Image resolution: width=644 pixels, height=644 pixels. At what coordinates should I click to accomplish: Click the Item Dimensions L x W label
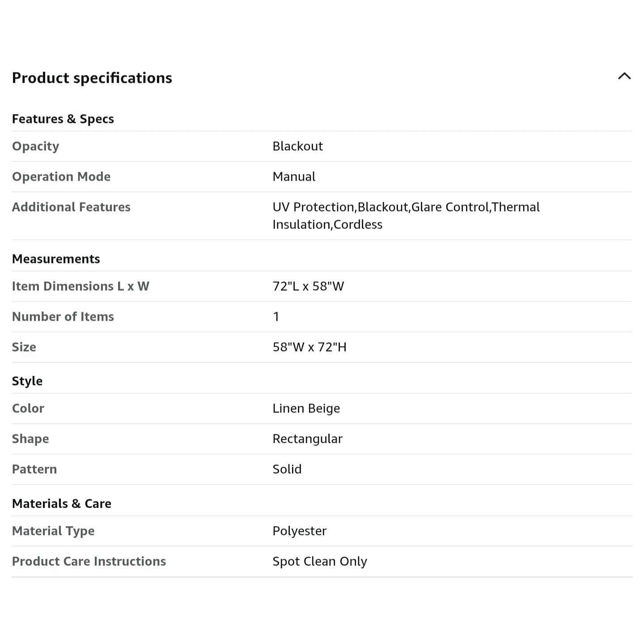point(81,286)
